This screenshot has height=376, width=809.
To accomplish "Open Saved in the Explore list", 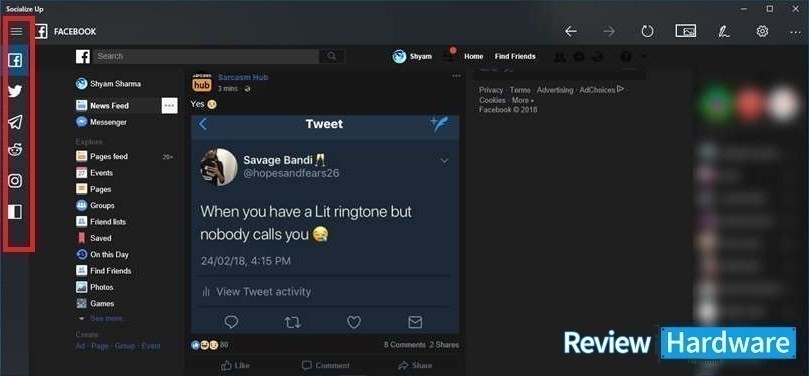I will click(94, 238).
